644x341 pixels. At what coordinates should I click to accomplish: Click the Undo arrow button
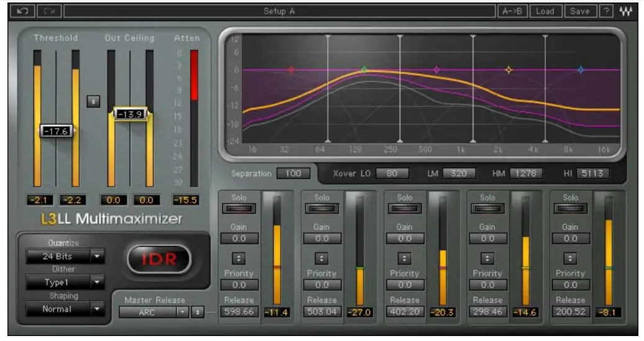[x=22, y=11]
